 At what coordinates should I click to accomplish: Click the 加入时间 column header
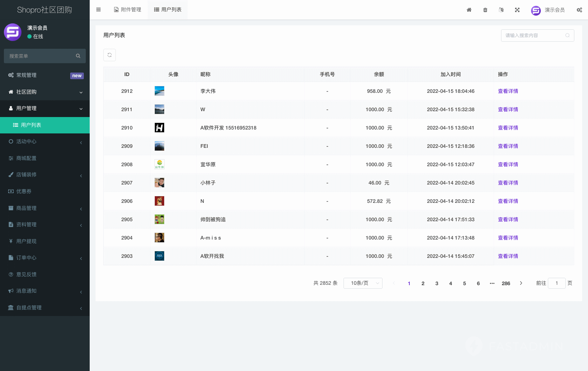451,74
